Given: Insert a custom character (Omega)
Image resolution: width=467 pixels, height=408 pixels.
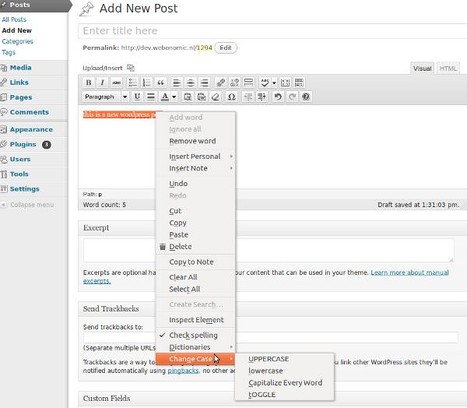Looking at the screenshot, I should click(x=231, y=97).
